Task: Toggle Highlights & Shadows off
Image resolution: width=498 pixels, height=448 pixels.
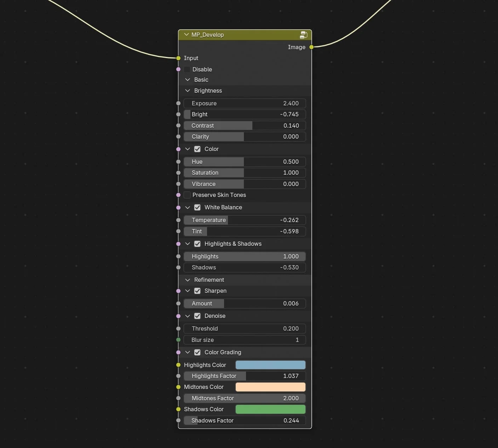Action: 197,244
